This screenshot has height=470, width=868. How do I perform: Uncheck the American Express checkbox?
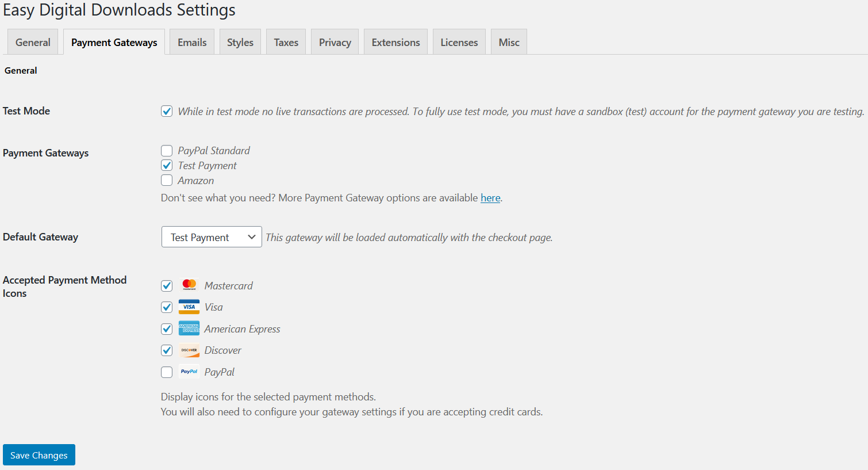(167, 329)
